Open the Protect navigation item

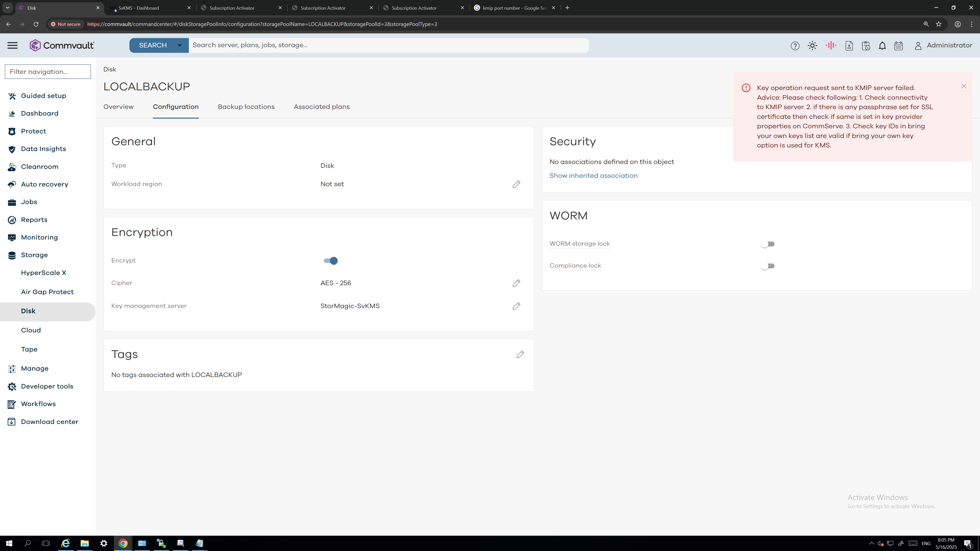coord(33,131)
